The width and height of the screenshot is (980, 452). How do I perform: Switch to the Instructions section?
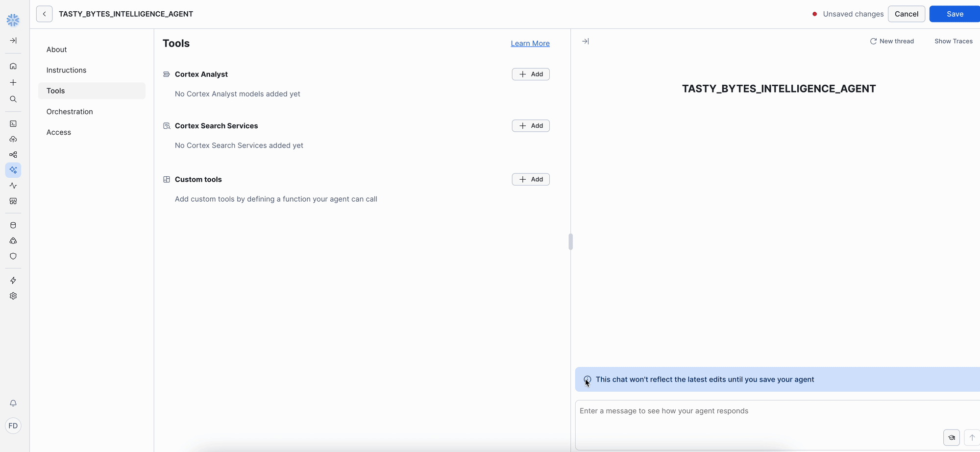pyautogui.click(x=66, y=70)
